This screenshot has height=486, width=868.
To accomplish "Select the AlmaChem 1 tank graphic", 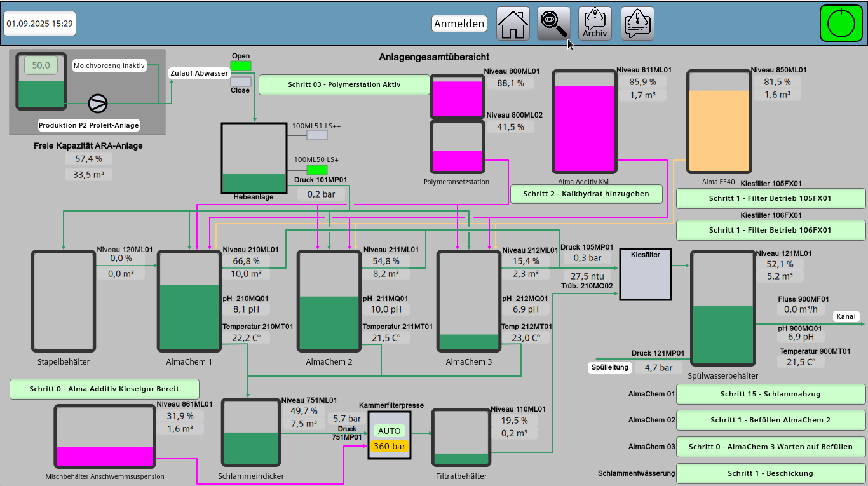I will point(189,301).
